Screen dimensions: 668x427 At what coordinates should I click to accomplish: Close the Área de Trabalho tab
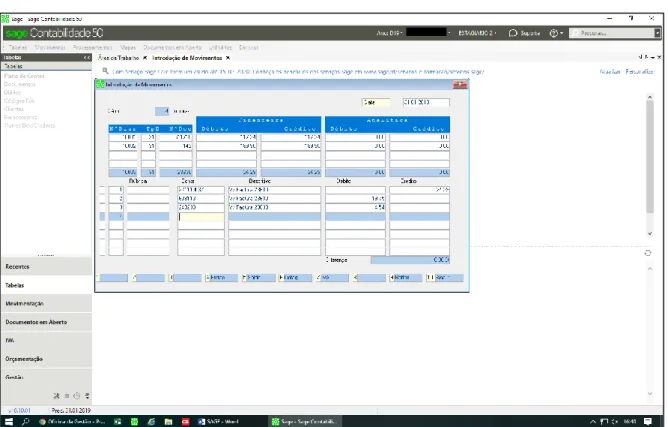click(x=145, y=58)
